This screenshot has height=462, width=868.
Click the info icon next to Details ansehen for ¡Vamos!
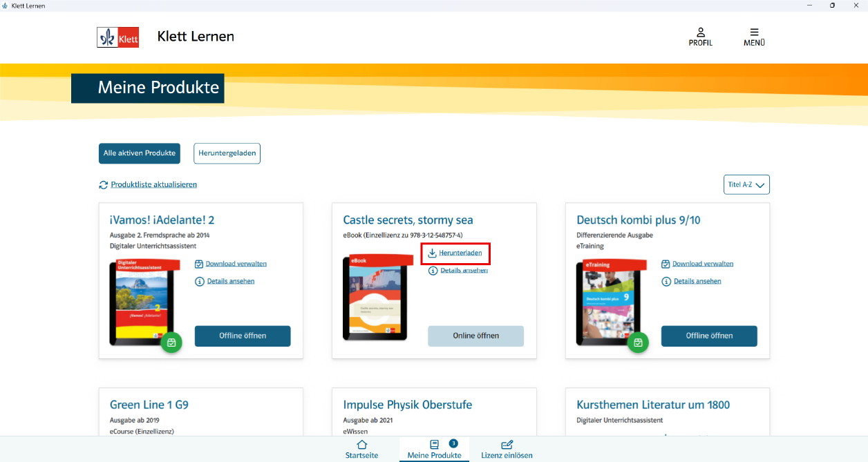pyautogui.click(x=200, y=281)
